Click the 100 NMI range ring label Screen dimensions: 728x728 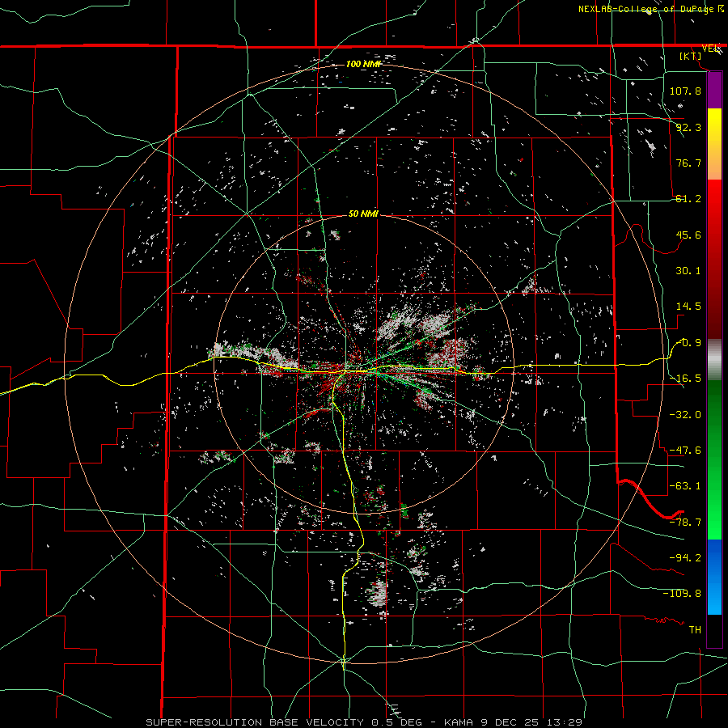tap(363, 64)
